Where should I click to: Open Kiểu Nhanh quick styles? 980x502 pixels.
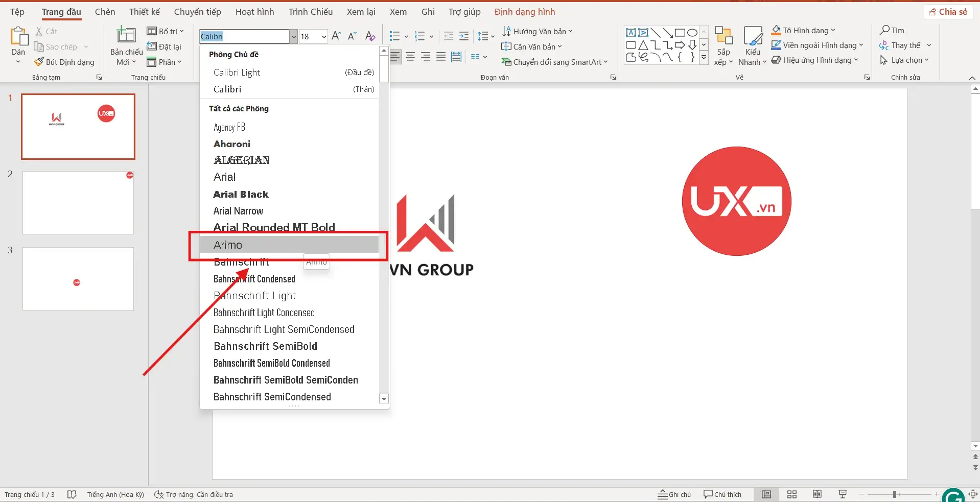(x=752, y=46)
